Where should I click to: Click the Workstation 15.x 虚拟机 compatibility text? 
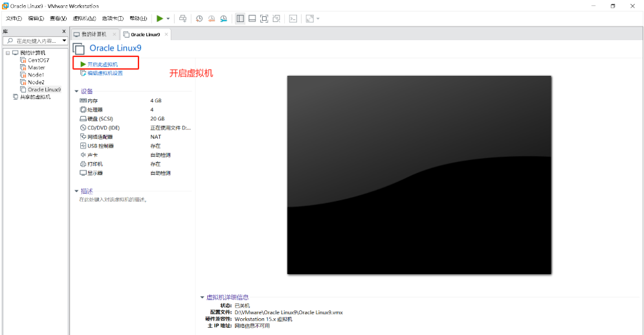[x=263, y=319]
